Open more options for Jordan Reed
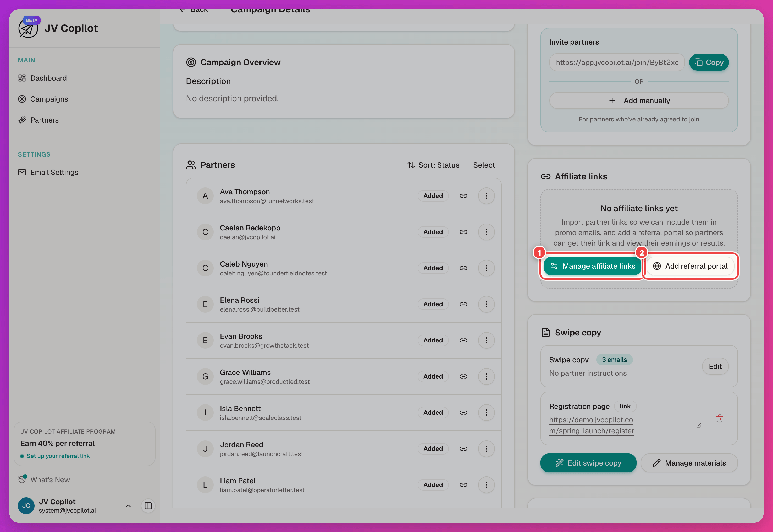Screen dimensions: 773x532 (486, 449)
